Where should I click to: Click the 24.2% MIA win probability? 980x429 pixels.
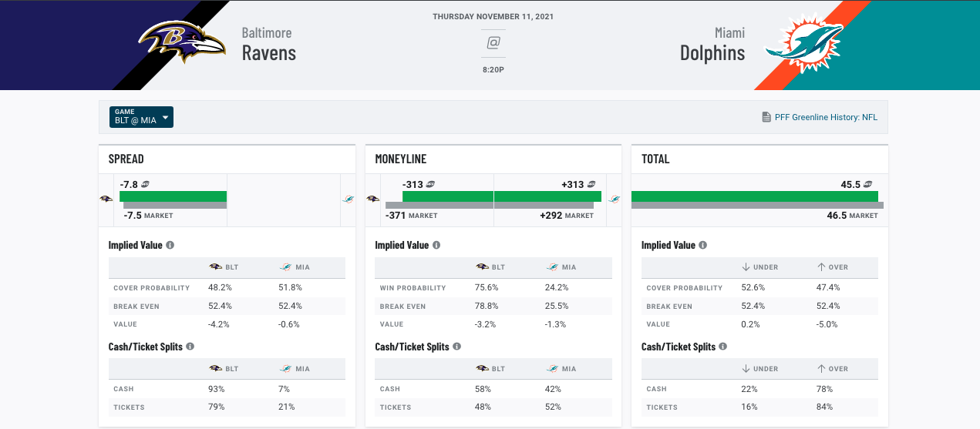(557, 287)
